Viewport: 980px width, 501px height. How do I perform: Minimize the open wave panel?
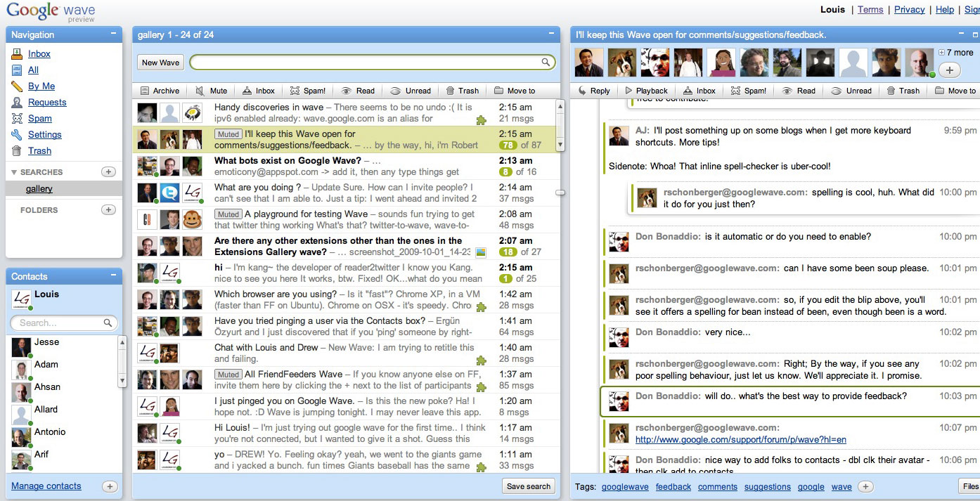tap(961, 34)
